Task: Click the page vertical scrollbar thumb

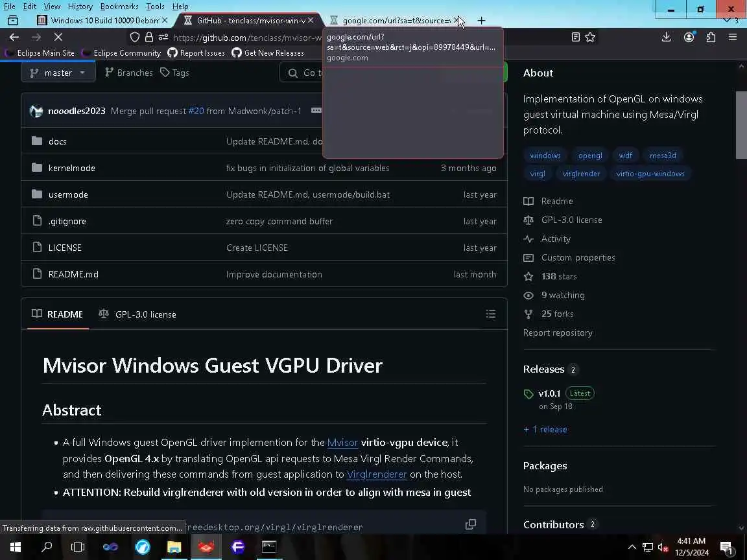Action: [741, 124]
